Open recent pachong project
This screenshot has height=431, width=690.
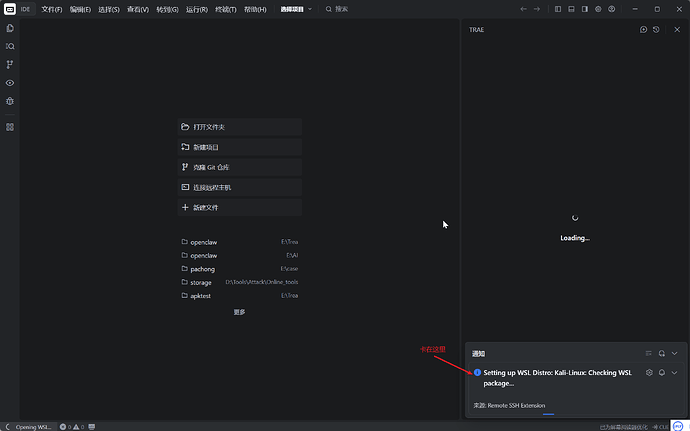239,269
